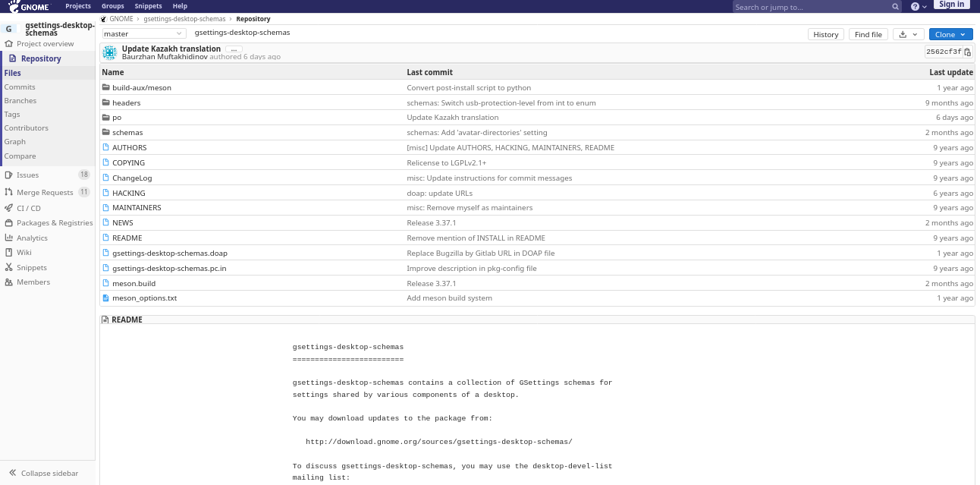The height and width of the screenshot is (485, 980).
Task: Select Graph in the repository submenu
Action: click(x=15, y=142)
